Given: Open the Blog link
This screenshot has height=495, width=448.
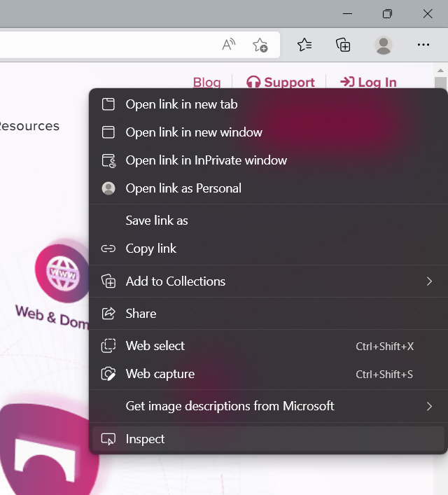Looking at the screenshot, I should tap(206, 82).
